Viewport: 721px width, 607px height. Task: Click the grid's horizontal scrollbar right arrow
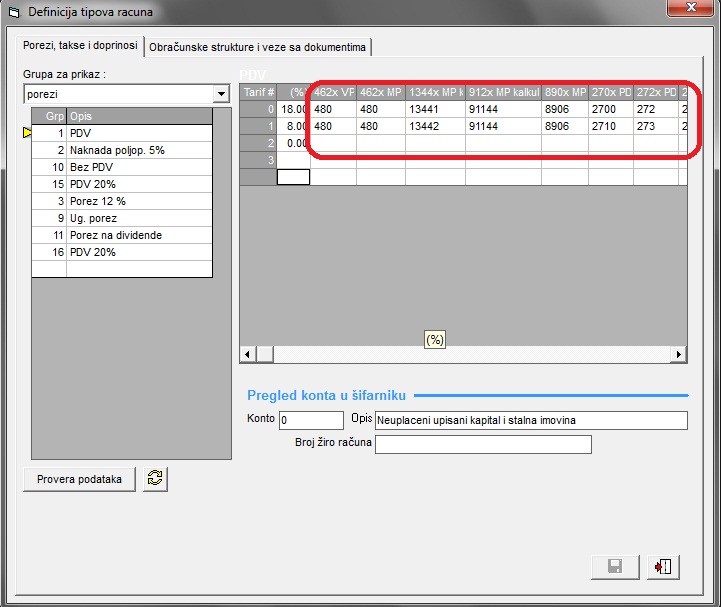[680, 354]
